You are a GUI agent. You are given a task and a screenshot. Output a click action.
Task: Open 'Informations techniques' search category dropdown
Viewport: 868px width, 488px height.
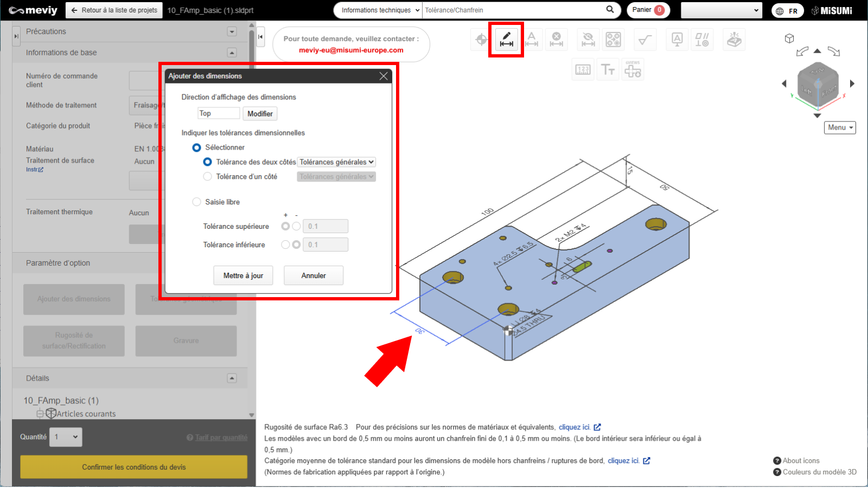coord(378,10)
